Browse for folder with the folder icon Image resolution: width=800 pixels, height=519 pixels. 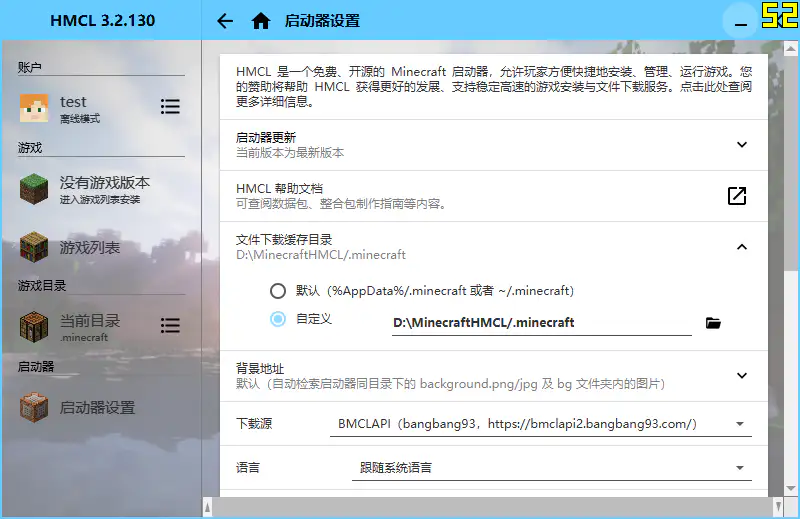pos(713,323)
